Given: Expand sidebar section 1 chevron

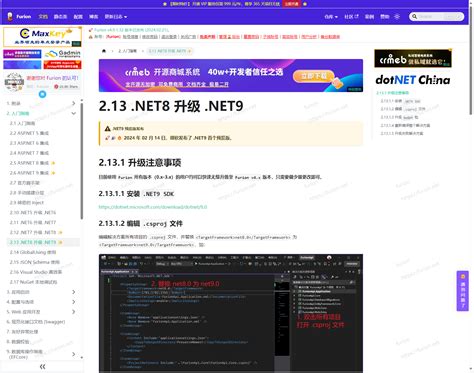Looking at the screenshot, I should click(x=74, y=103).
